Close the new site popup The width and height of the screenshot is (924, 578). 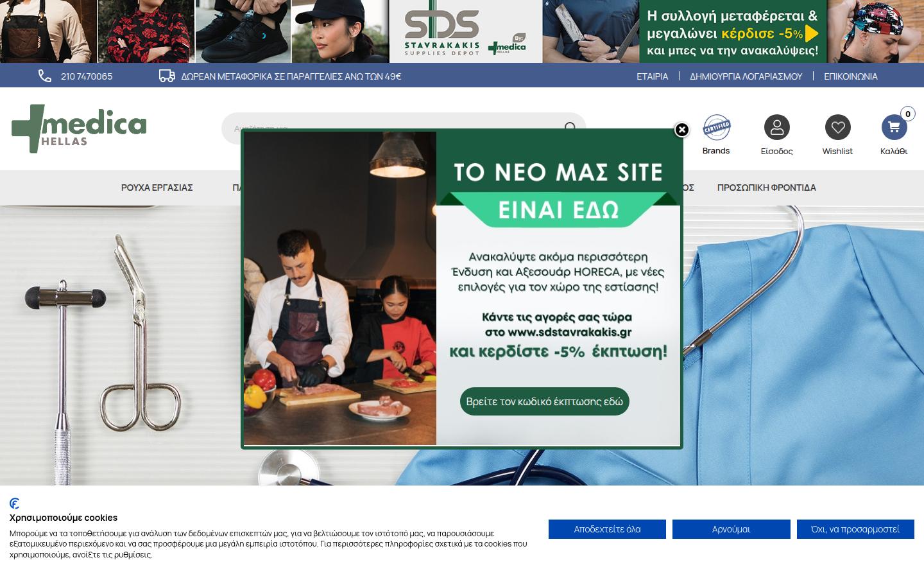[x=681, y=130]
